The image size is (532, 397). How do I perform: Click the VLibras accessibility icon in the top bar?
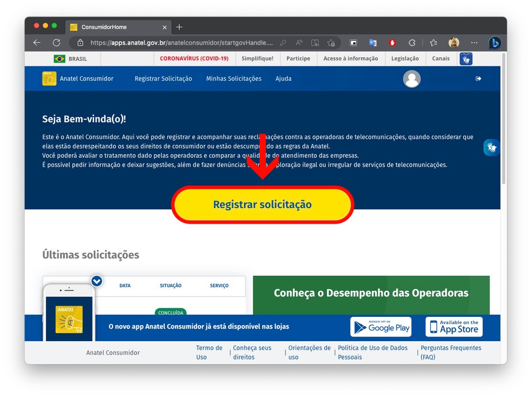coord(466,59)
